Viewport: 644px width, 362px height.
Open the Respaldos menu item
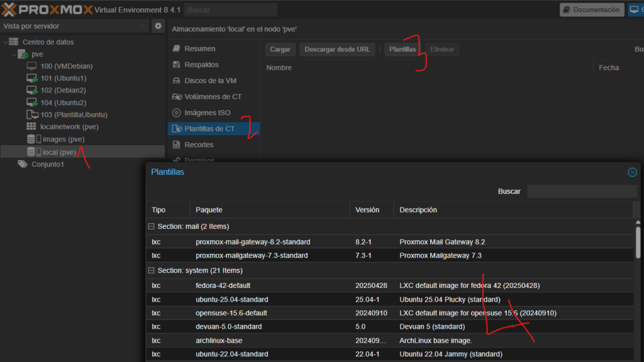[201, 65]
